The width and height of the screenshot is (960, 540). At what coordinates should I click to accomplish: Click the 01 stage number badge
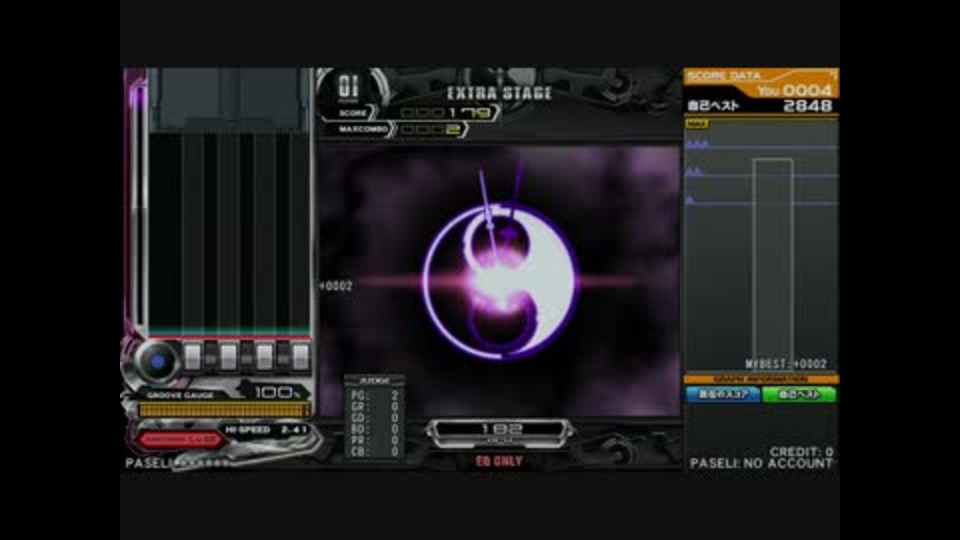(348, 87)
